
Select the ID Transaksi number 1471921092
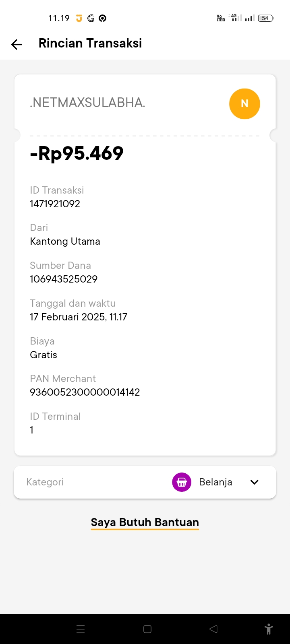click(x=55, y=204)
